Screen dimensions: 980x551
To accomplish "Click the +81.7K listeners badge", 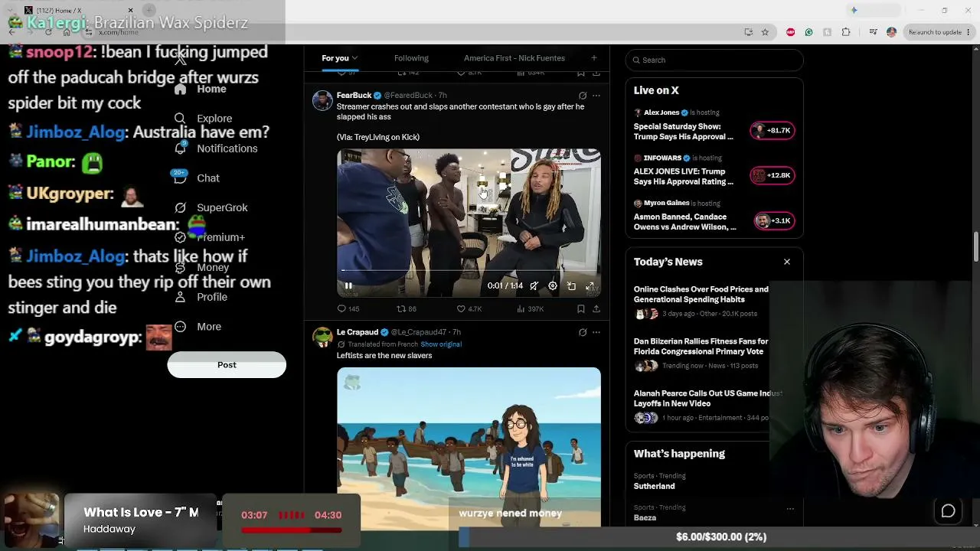I will point(773,130).
